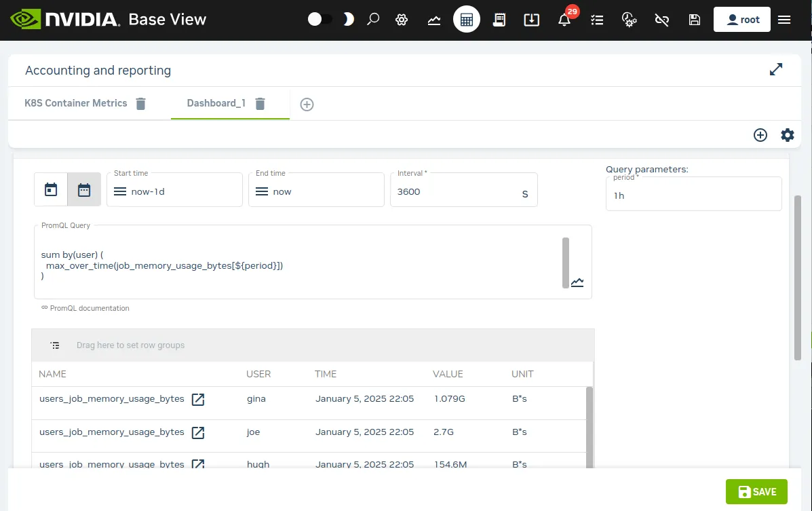Expand Accounting and reporting panel fullscreen
The width and height of the screenshot is (812, 511).
776,69
